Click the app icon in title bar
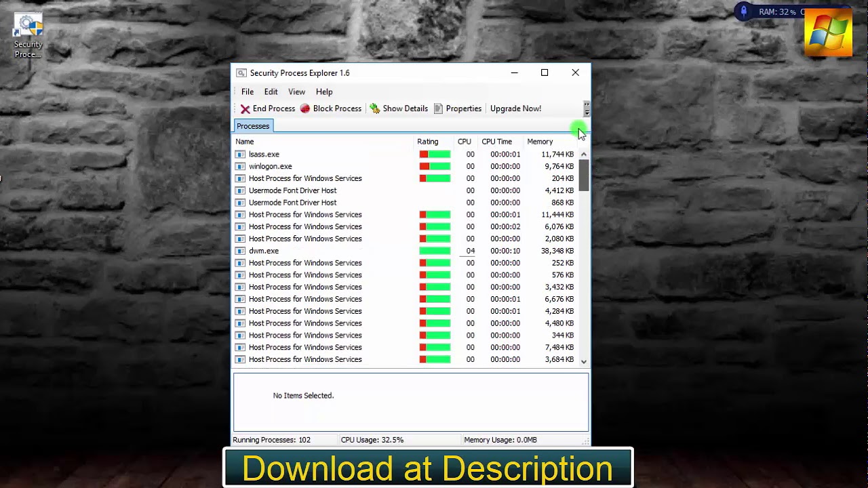Image resolution: width=868 pixels, height=488 pixels. tap(241, 73)
